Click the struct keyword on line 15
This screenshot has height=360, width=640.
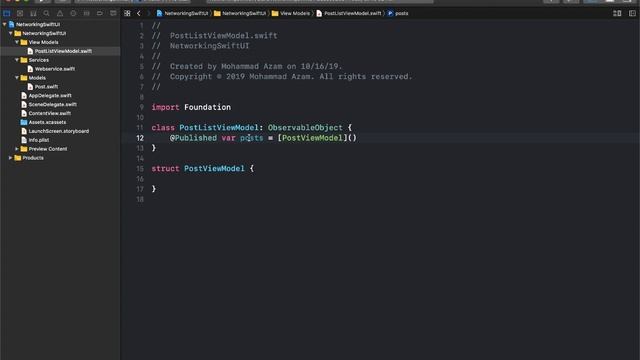coord(165,169)
